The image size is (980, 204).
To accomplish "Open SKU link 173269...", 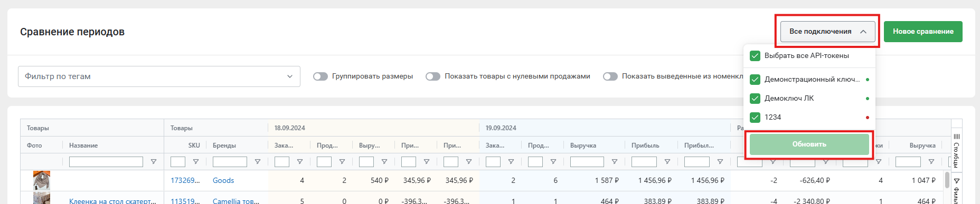I will click(x=185, y=180).
